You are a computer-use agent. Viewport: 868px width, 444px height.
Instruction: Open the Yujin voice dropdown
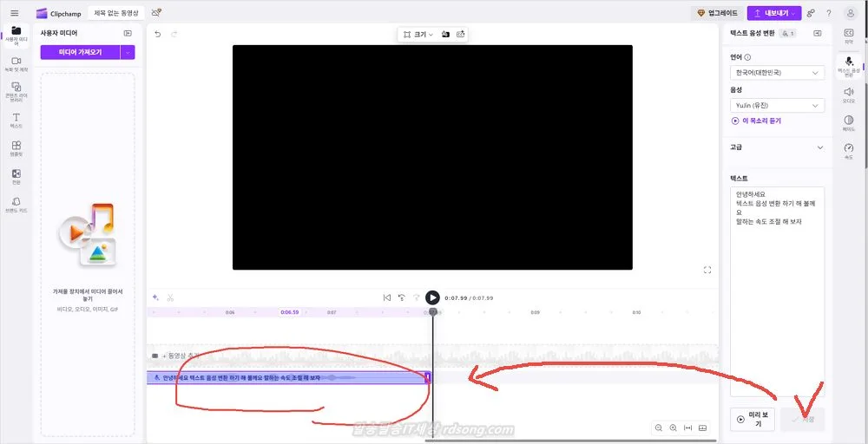pos(777,105)
